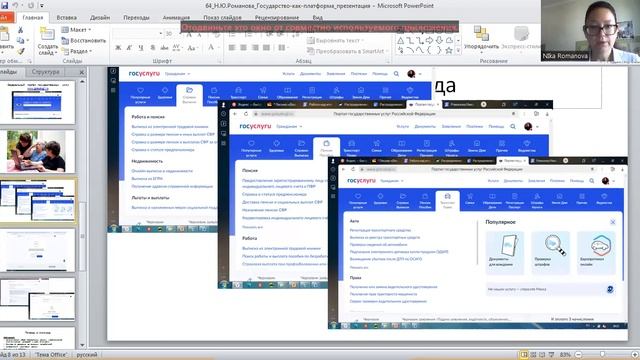Screen dimensions: 640x360
Task: Select the triangle shape in shapes gallery
Action: (400, 40)
